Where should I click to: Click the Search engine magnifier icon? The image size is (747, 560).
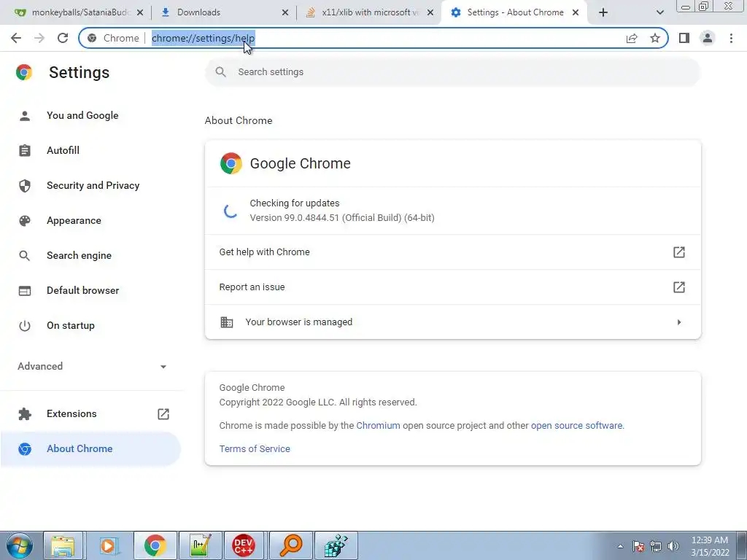tap(24, 256)
